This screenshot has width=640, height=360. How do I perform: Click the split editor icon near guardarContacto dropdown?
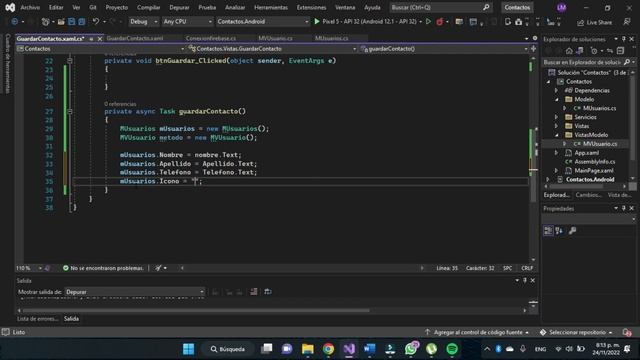click(533, 49)
